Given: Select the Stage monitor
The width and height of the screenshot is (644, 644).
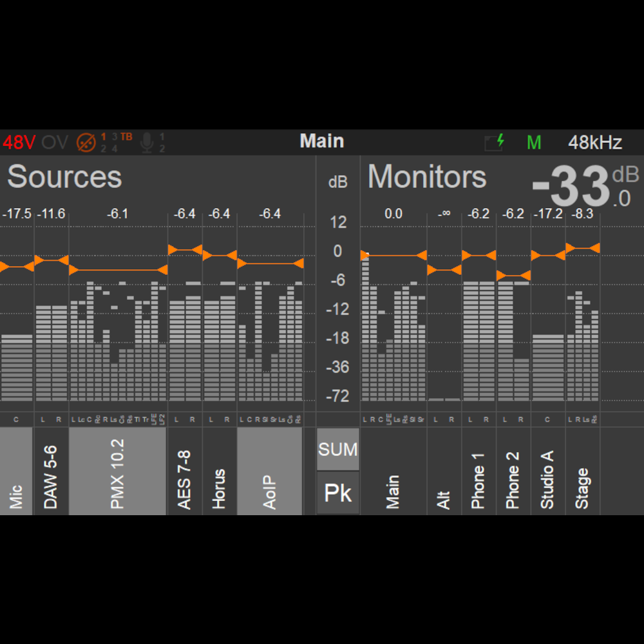Looking at the screenshot, I should [x=582, y=471].
